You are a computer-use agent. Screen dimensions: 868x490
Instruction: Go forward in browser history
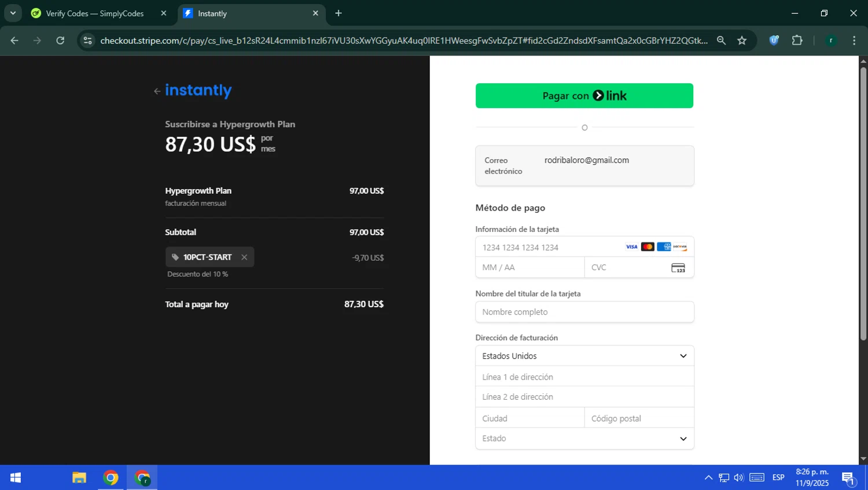37,40
